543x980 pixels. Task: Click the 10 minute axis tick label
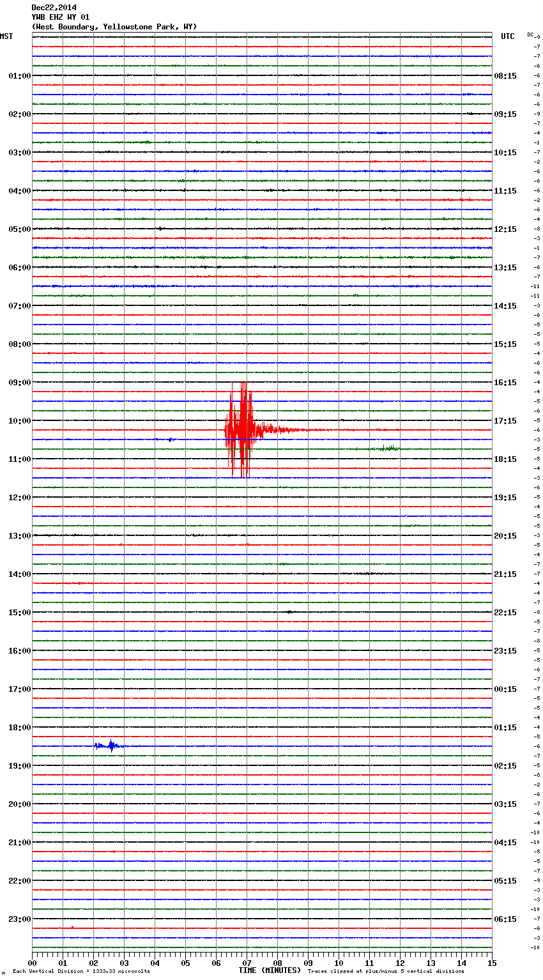339,963
